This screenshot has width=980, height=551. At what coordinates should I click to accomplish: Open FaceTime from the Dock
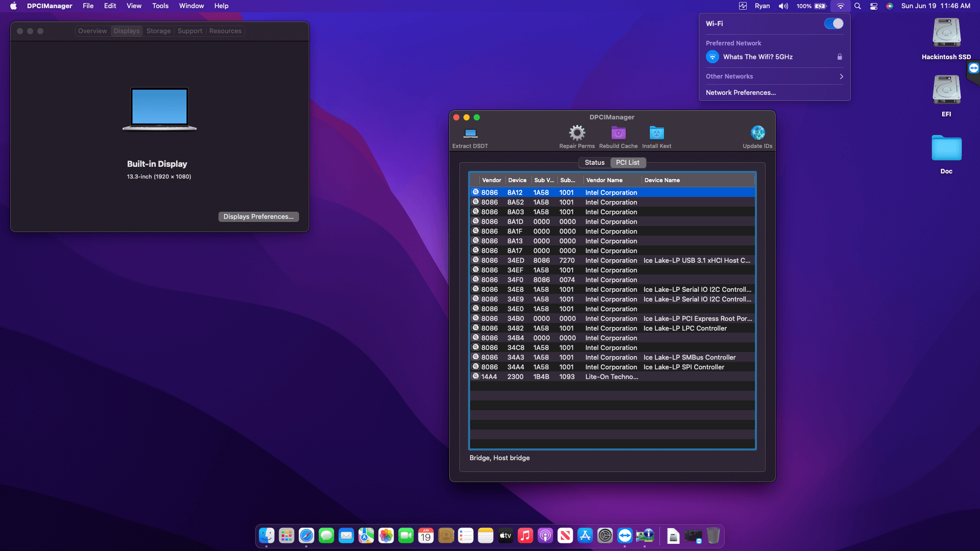[406, 536]
